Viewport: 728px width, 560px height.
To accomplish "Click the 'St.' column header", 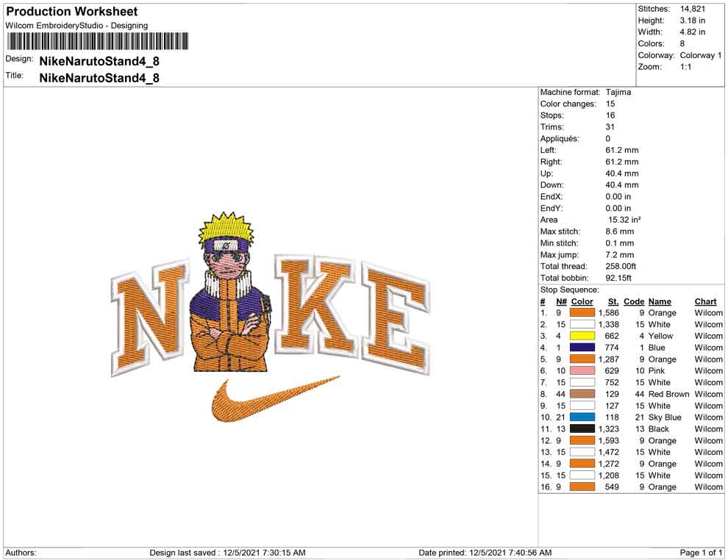I will (x=613, y=301).
